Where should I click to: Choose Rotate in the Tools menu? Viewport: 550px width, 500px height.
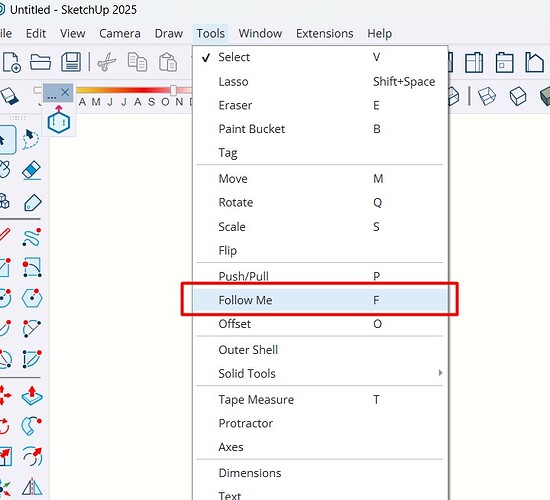(x=320, y=202)
